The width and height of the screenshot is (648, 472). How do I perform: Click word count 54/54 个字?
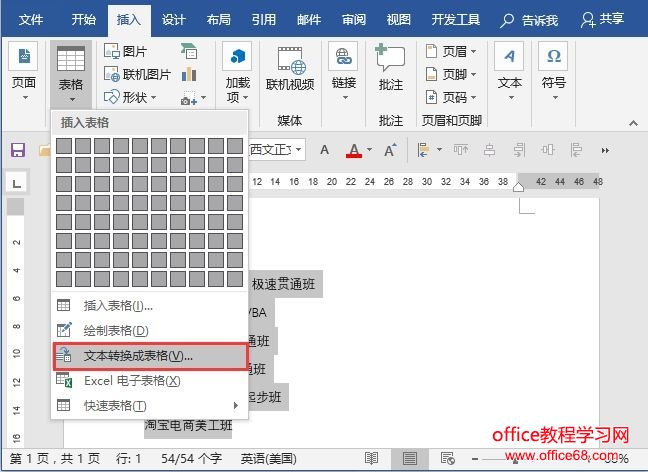coord(191,458)
